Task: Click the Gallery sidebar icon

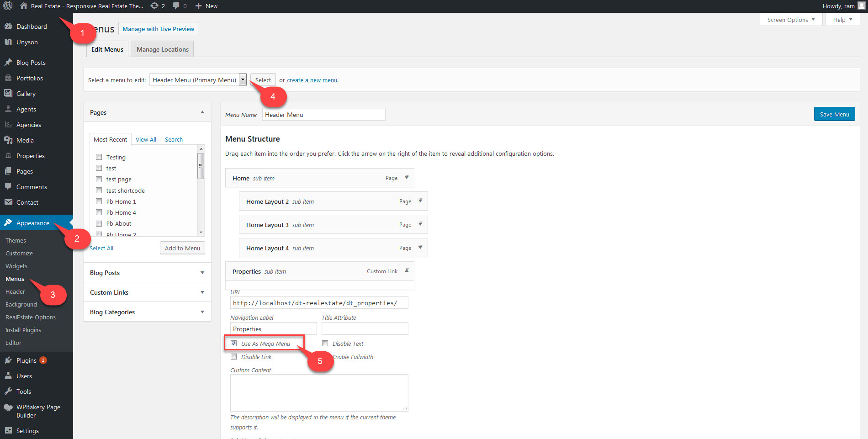Action: pos(8,94)
